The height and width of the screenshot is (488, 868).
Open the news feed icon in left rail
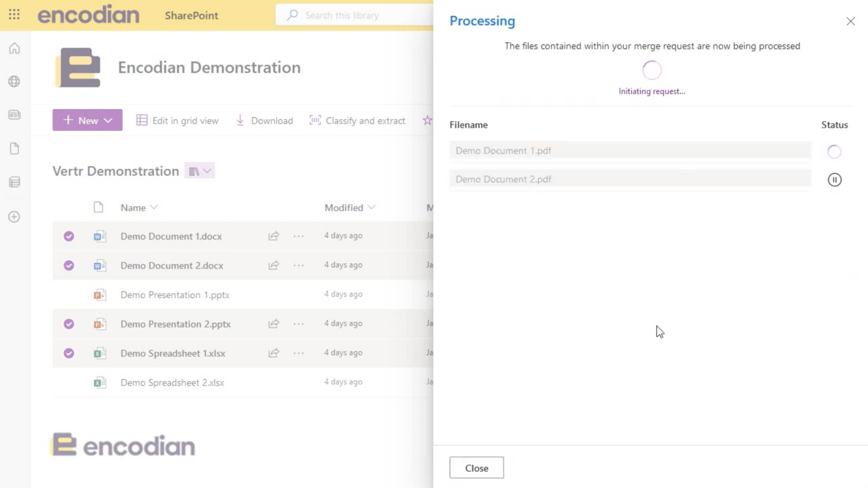(x=14, y=115)
